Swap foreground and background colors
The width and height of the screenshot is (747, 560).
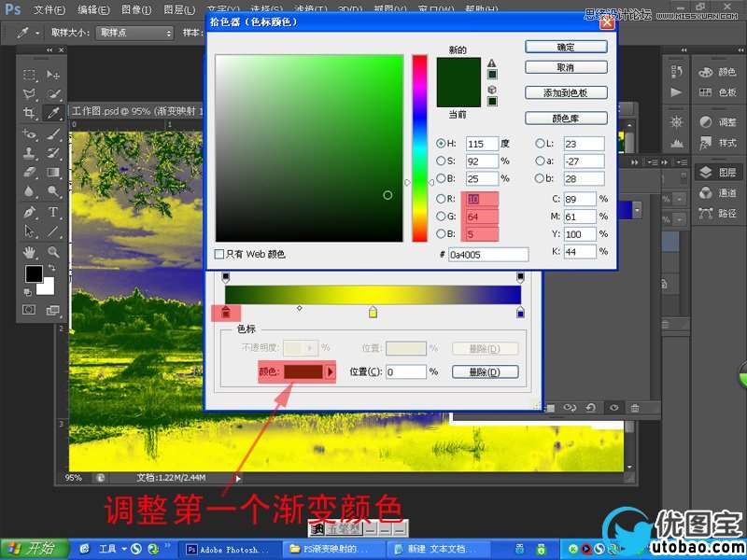(x=51, y=268)
